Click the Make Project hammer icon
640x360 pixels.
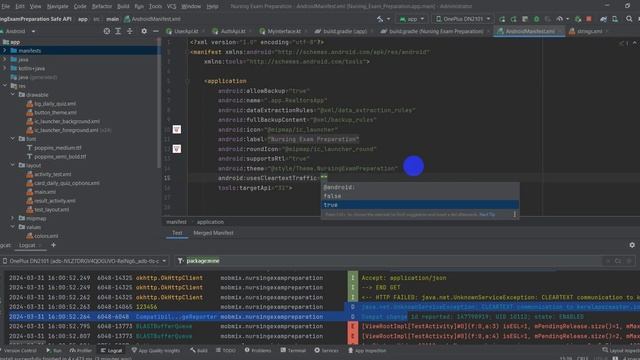(x=380, y=19)
